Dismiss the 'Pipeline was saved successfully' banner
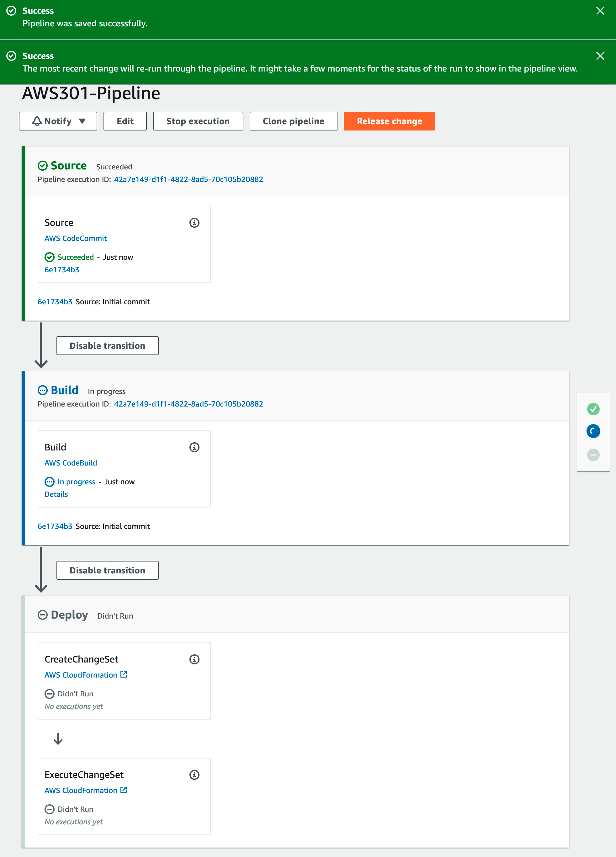The width and height of the screenshot is (616, 857). tap(600, 11)
